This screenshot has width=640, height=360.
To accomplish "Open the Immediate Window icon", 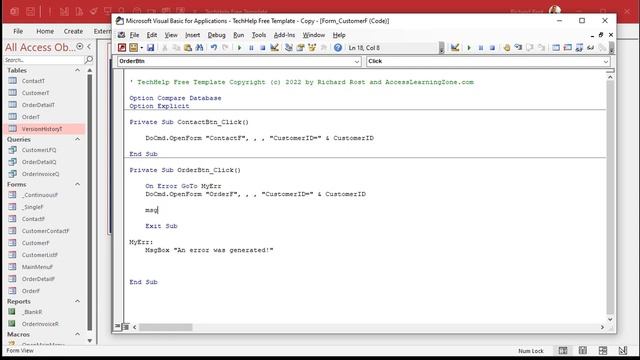I will 567,48.
